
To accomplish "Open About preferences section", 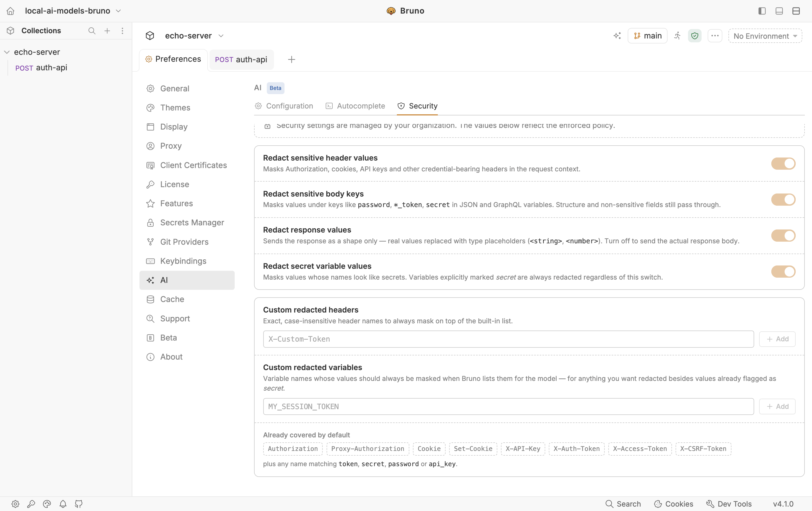I will pyautogui.click(x=187, y=357).
